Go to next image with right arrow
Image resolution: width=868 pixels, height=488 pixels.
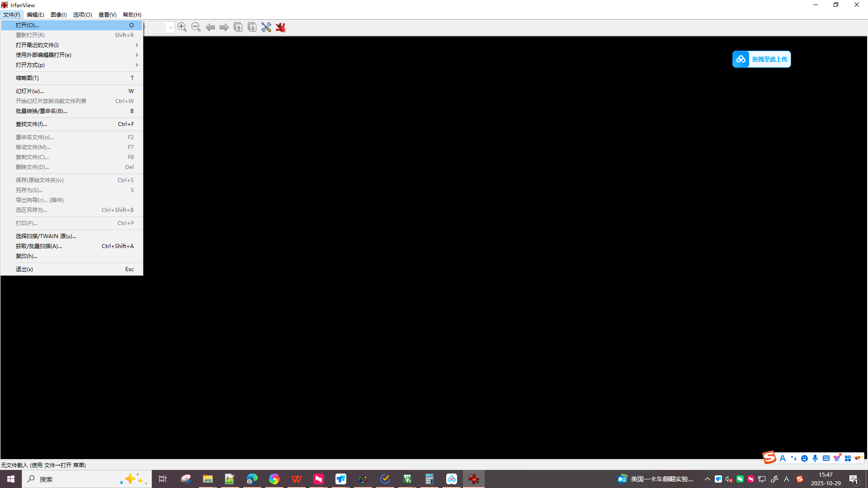click(224, 27)
